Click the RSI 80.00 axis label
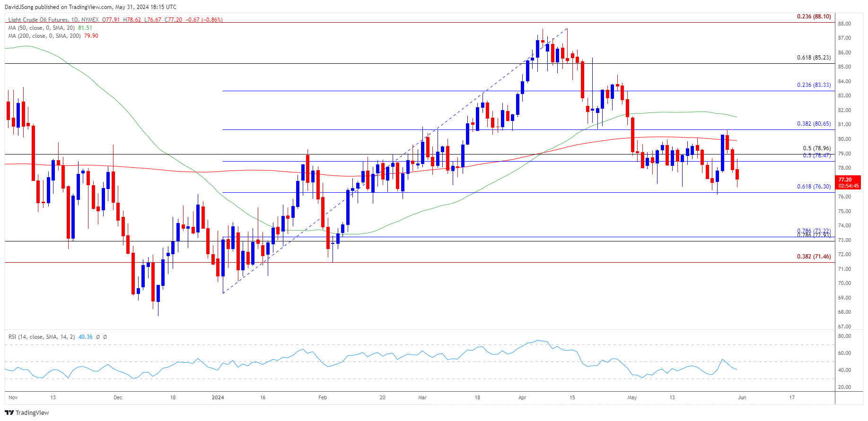 coord(844,336)
